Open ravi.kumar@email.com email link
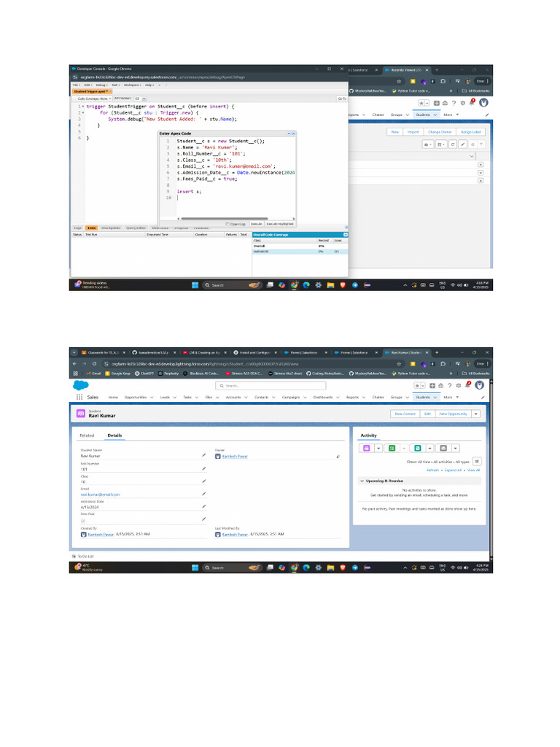560x747 pixels. click(100, 495)
